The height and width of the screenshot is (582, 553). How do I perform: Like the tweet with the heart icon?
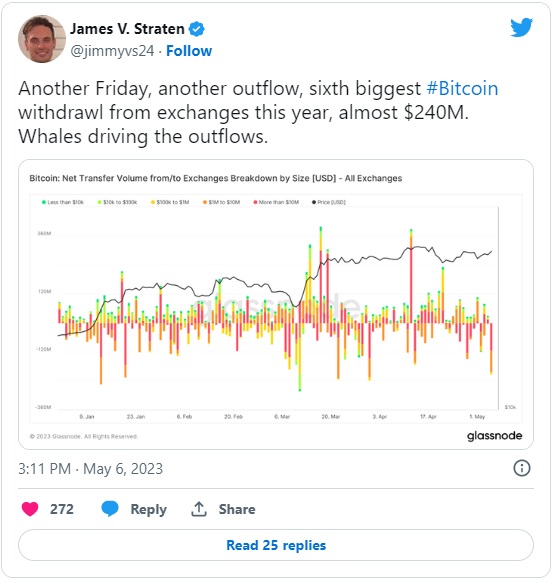(x=30, y=509)
